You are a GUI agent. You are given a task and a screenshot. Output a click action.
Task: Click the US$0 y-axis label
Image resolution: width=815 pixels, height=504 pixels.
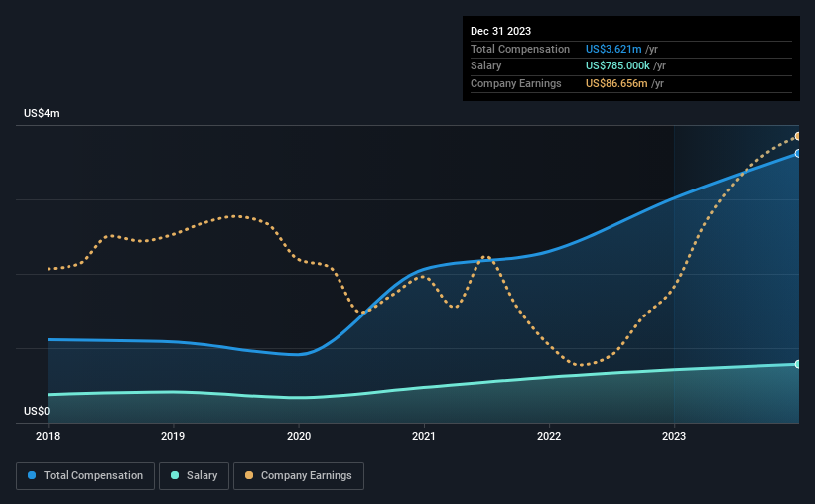coord(37,411)
